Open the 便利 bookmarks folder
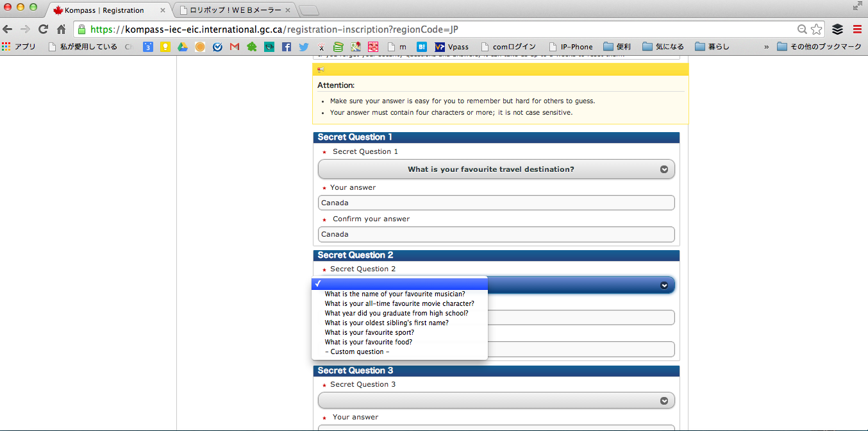This screenshot has height=431, width=868. tap(617, 47)
